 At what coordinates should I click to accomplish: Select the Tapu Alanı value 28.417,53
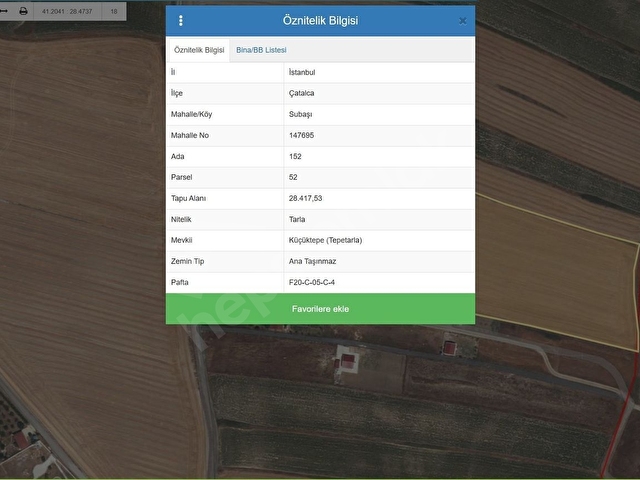tap(305, 198)
